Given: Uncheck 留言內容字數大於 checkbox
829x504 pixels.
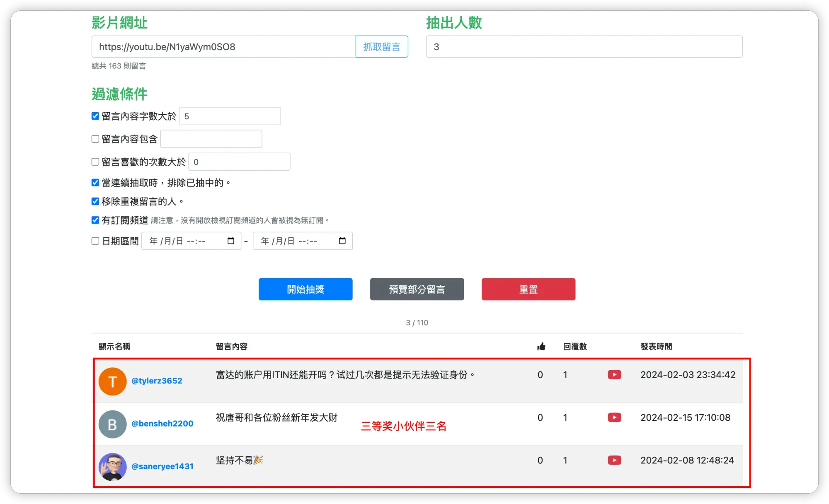Looking at the screenshot, I should click(95, 116).
